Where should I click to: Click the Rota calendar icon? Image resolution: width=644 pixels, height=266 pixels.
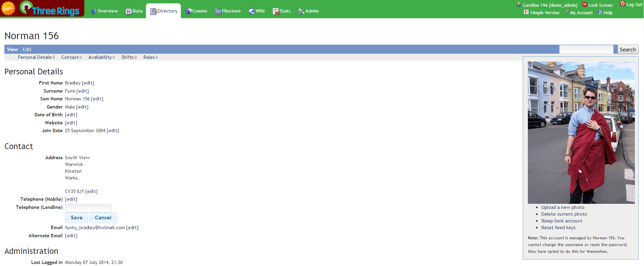pyautogui.click(x=129, y=11)
